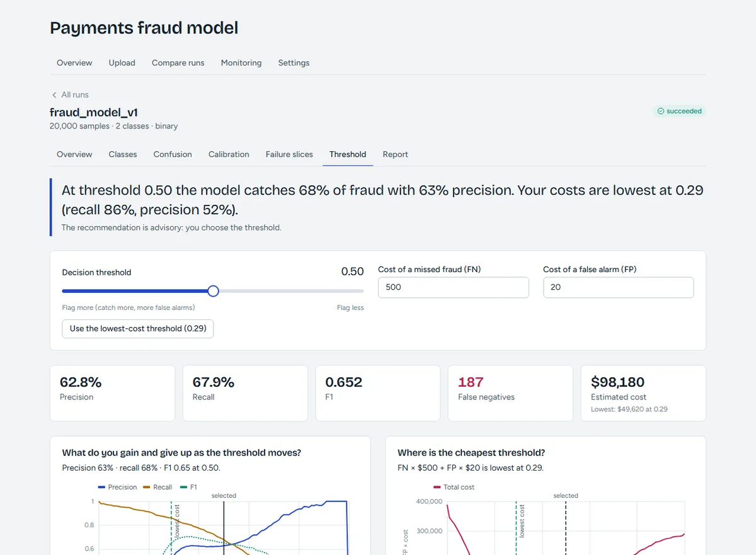View the Failure slices tab
This screenshot has width=756, height=555.
(289, 154)
